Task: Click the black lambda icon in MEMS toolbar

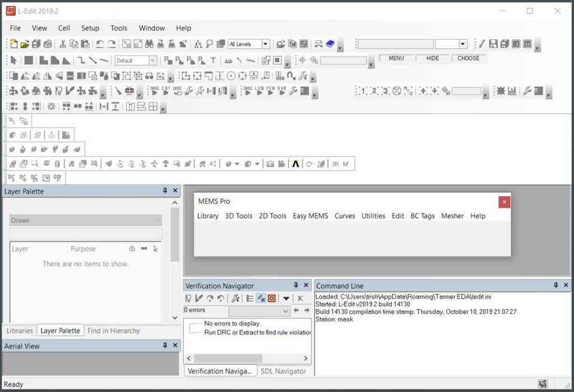Action: click(x=296, y=164)
